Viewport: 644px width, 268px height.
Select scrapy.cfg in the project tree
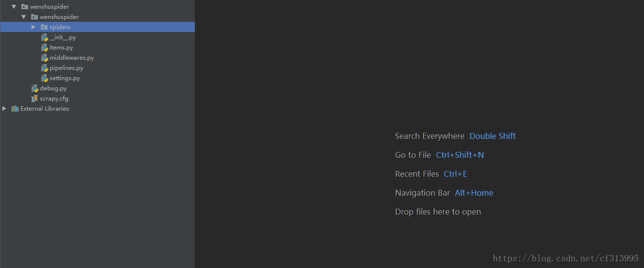point(54,99)
